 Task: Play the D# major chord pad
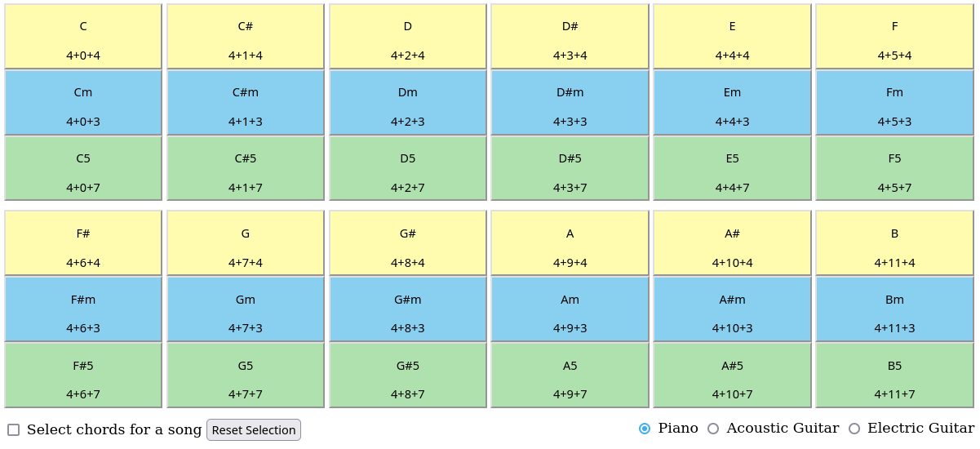(x=570, y=38)
